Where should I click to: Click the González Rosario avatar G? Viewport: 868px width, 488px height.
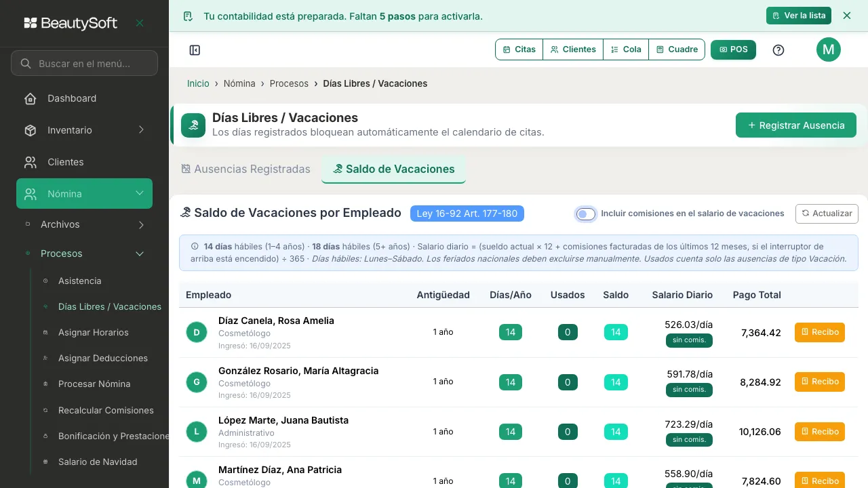(197, 382)
